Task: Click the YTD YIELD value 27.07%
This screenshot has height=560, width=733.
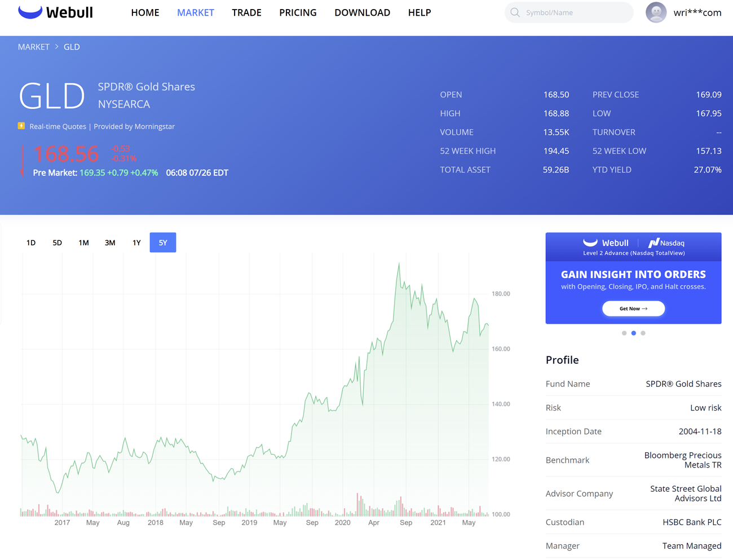Action: 708,170
